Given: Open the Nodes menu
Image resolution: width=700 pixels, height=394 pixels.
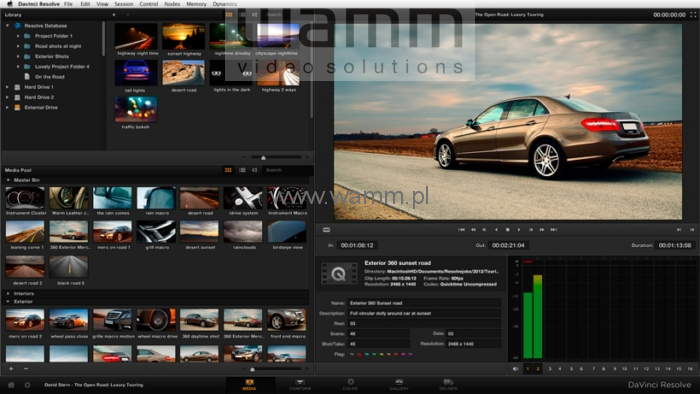Looking at the screenshot, I should (172, 4).
